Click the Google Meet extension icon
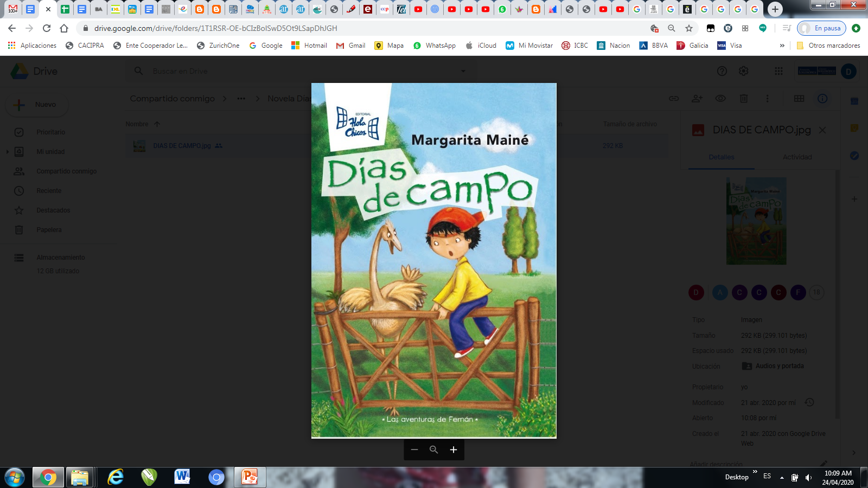Image resolution: width=868 pixels, height=488 pixels. [763, 28]
